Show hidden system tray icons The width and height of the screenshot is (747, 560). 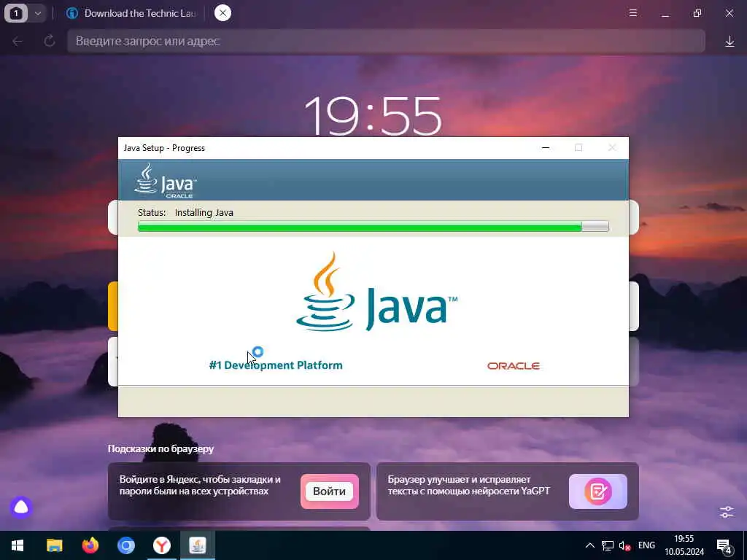click(x=589, y=545)
